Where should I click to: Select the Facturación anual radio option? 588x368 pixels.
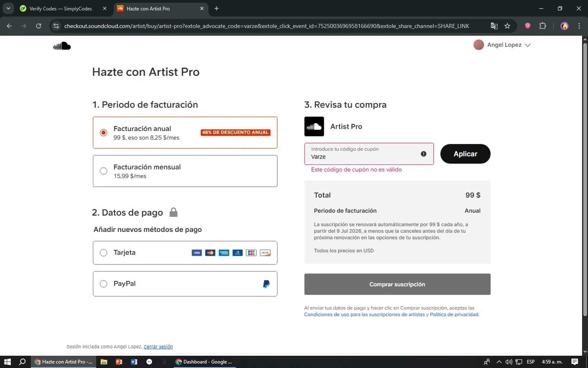(x=103, y=133)
